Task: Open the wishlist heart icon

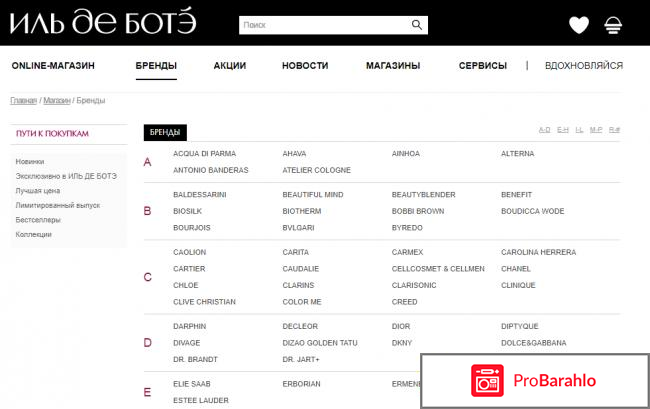Action: [x=579, y=25]
